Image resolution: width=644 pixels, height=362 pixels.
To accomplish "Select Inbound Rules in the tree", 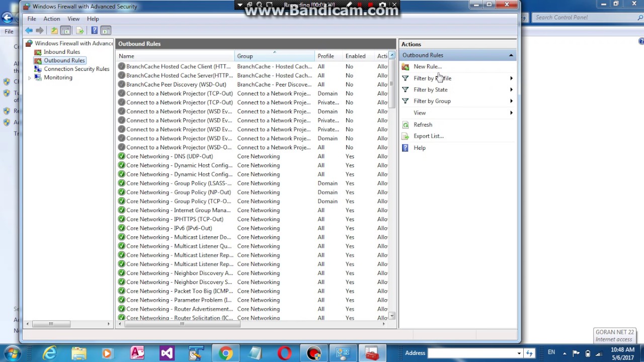I will point(62,52).
